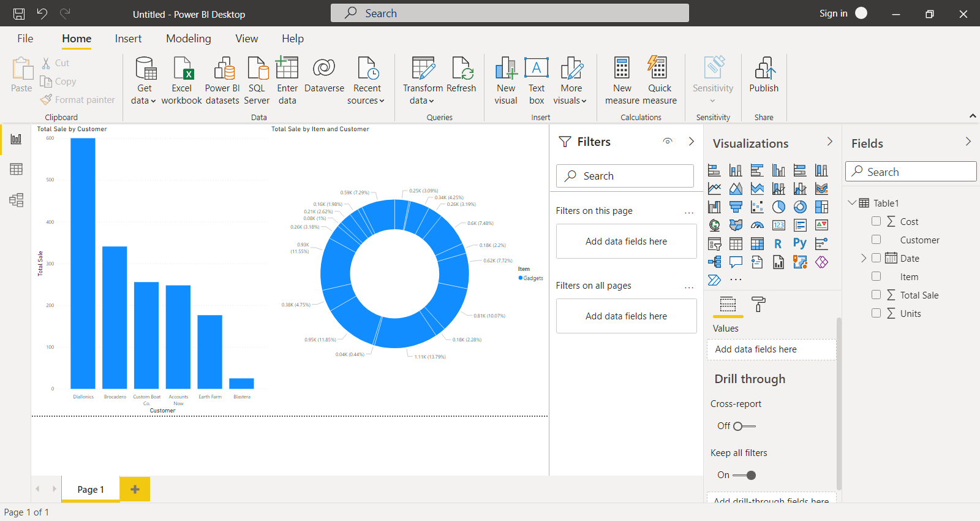
Task: Open the Report view in sidebar
Action: pyautogui.click(x=16, y=139)
